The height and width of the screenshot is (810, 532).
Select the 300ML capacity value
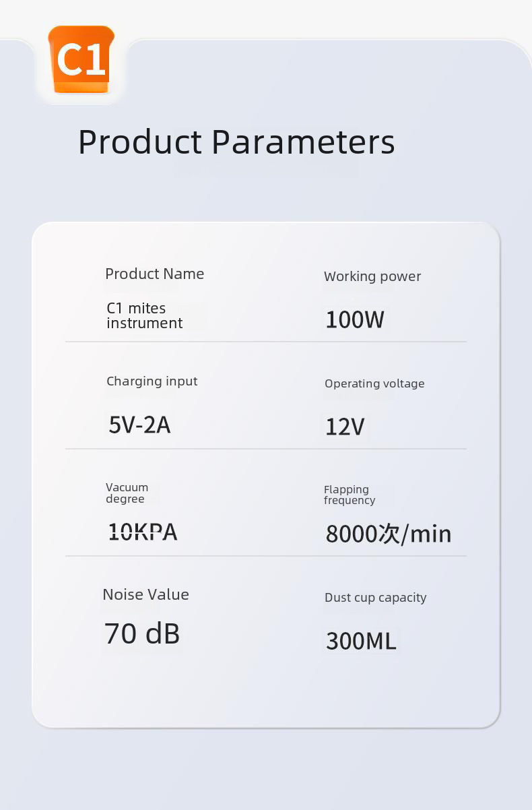361,640
